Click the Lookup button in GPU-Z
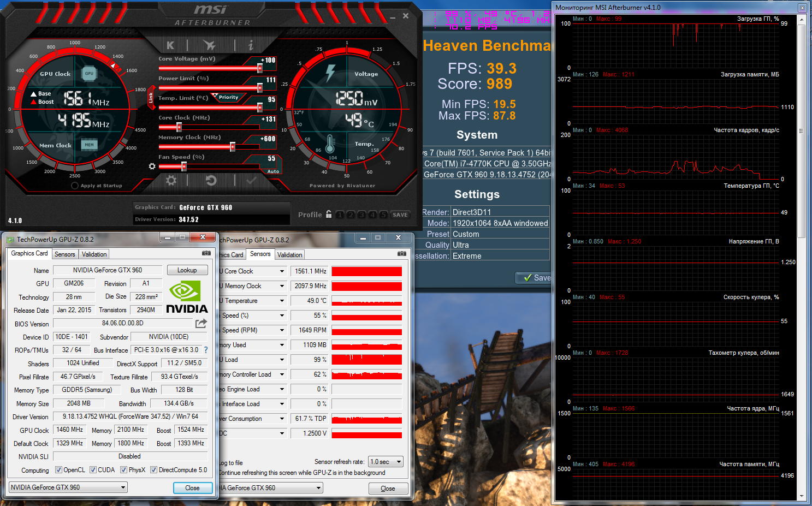Viewport: 812px width, 506px height. (x=187, y=270)
